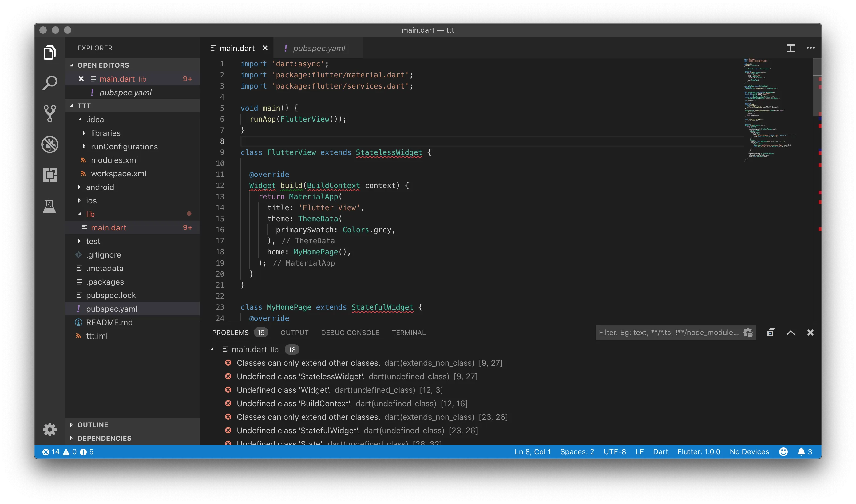Click the Dart language mode indicator

[x=660, y=451]
